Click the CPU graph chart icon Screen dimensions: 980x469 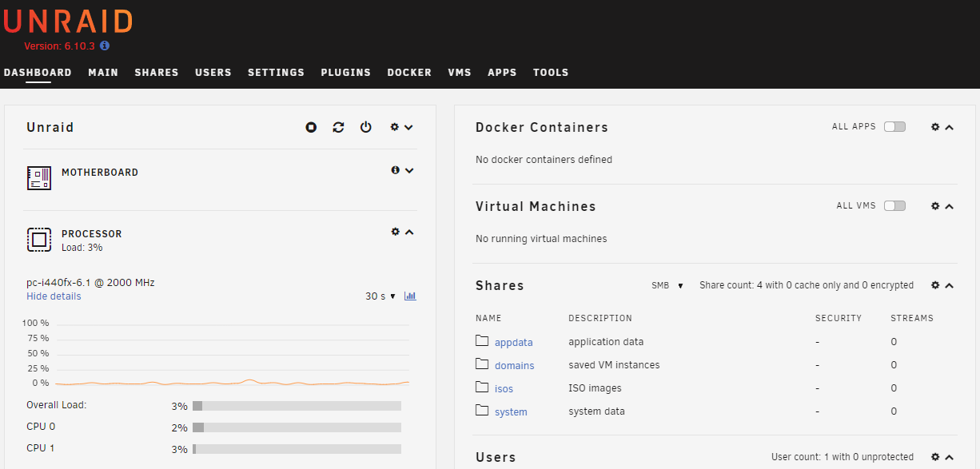pyautogui.click(x=410, y=296)
